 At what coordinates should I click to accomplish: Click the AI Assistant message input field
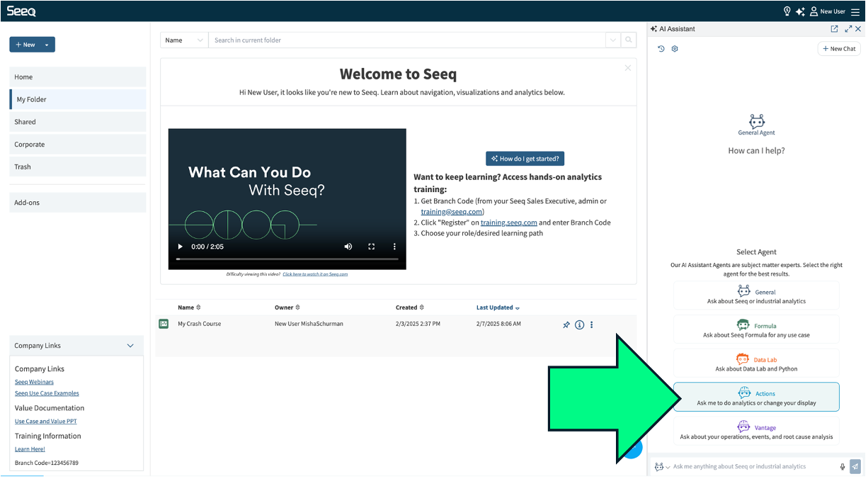pos(750,466)
